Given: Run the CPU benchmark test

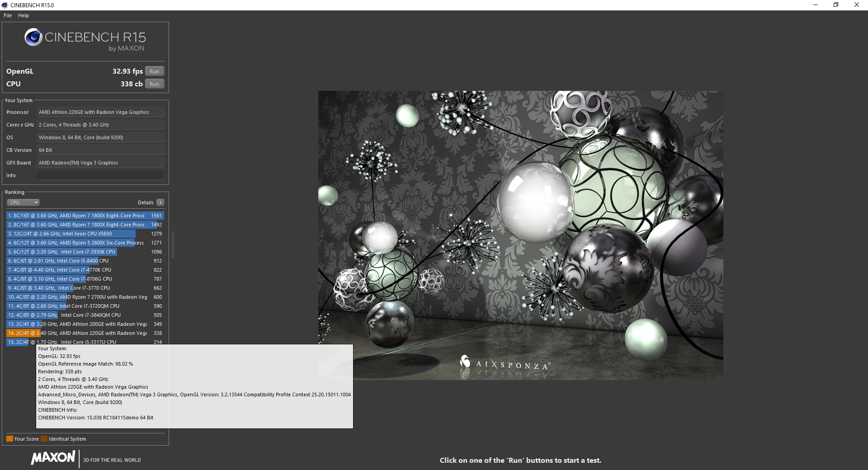Looking at the screenshot, I should tap(155, 84).
